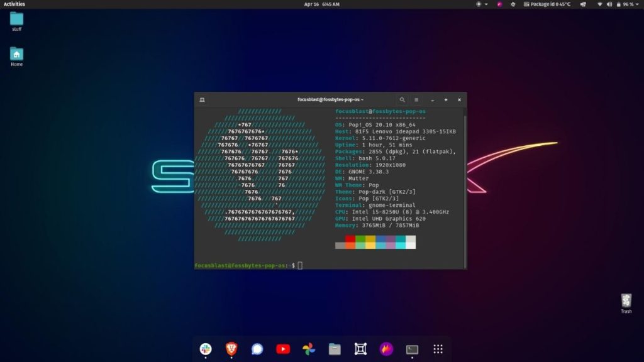Launch Slack from the dock
Viewport: 644px width, 362px height.
coord(205,349)
